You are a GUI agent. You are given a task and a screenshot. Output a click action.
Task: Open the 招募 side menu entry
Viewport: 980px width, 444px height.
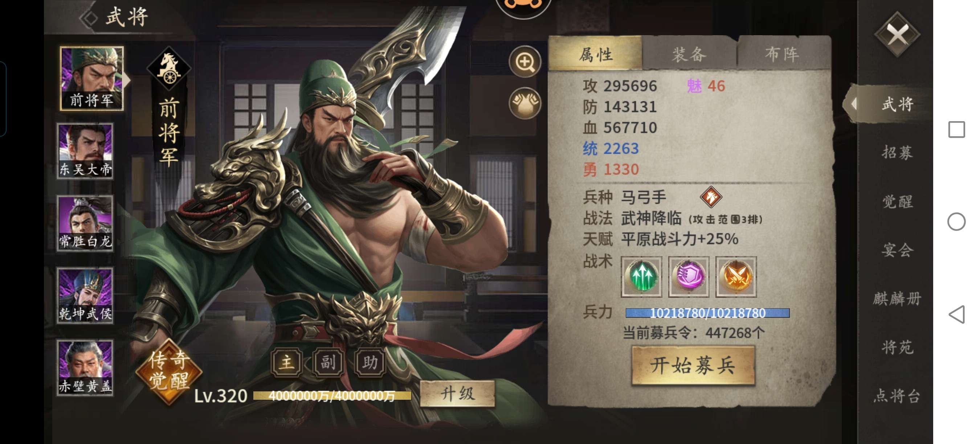[x=897, y=152]
